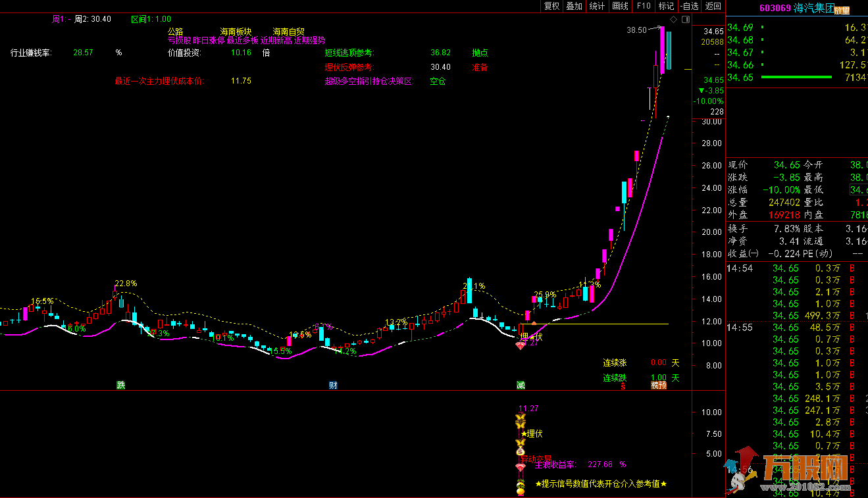Image resolution: width=868 pixels, height=498 pixels.
Task: Click the 跌 event marker on timeline
Action: (x=121, y=385)
